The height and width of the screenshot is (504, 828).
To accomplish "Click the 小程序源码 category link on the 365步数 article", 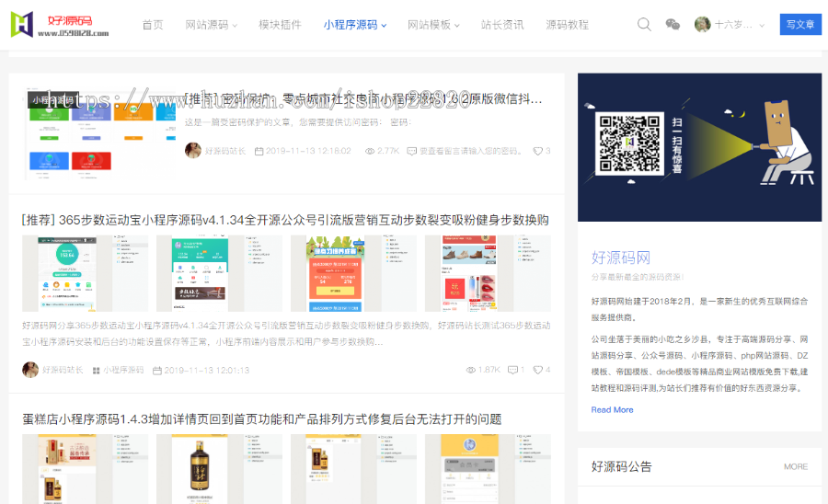I will [x=123, y=371].
